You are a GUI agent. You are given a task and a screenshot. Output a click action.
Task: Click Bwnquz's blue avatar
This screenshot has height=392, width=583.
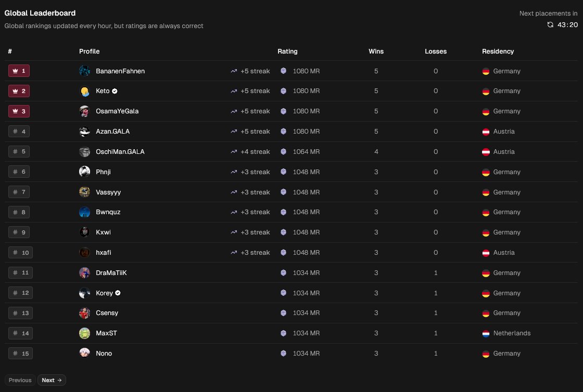(84, 212)
